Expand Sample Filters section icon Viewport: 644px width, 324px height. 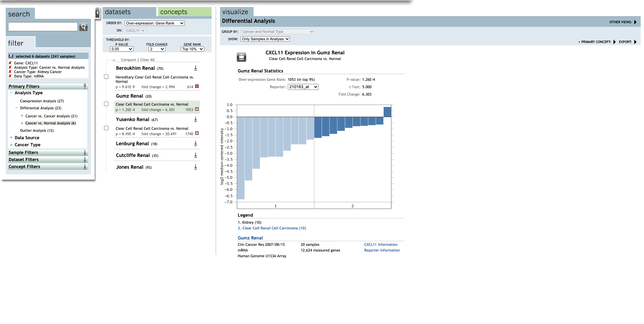pos(85,152)
